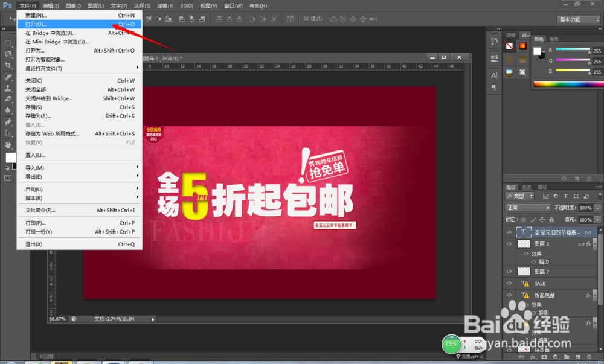
Task: Click the red glow style thumbnail
Action: click(522, 46)
